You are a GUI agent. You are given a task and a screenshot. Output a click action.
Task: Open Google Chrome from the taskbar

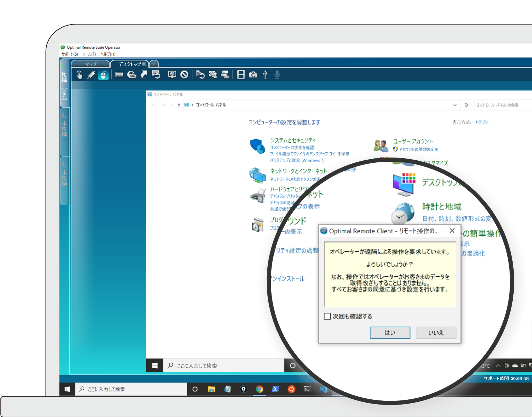tap(259, 389)
